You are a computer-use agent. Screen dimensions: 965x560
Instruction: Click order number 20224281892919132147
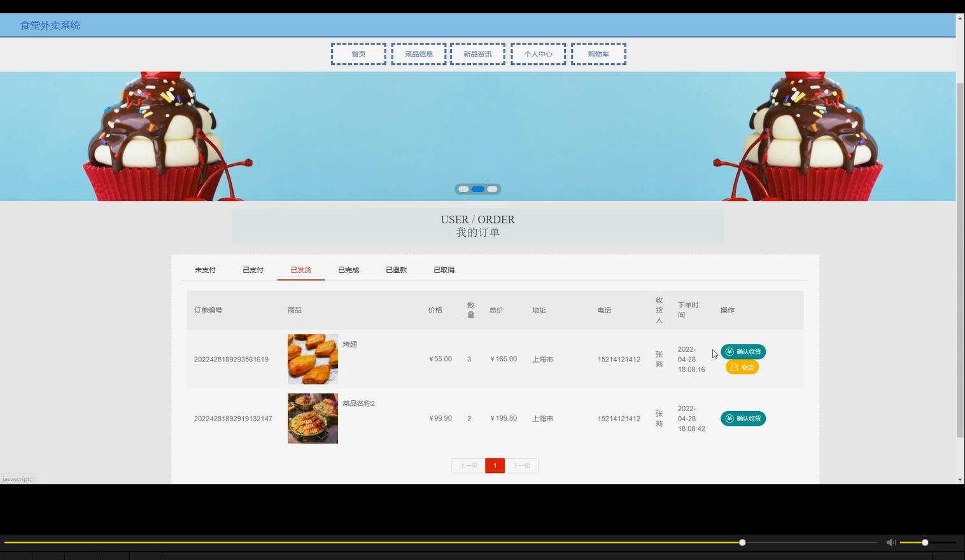tap(233, 419)
